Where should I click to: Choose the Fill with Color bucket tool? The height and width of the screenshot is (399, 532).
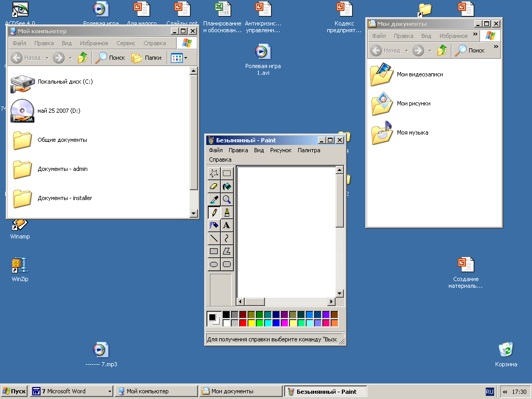227,187
